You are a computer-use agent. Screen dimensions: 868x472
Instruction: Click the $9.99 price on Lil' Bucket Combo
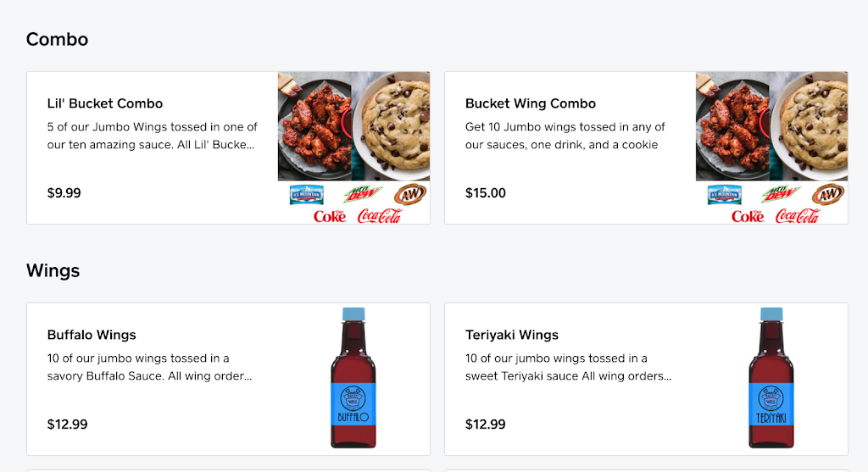click(x=64, y=193)
